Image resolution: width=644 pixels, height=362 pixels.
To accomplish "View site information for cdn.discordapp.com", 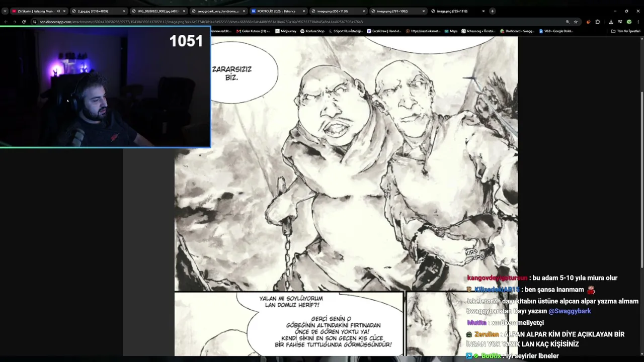I will (35, 22).
